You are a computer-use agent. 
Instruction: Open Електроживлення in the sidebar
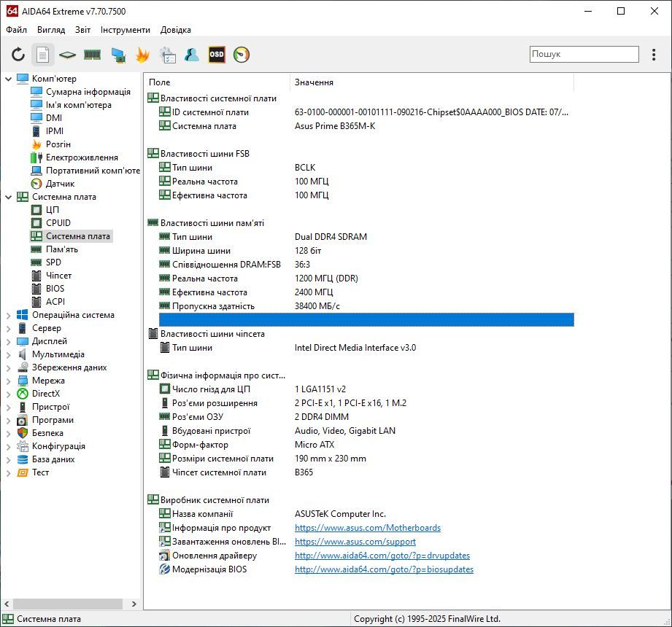pyautogui.click(x=82, y=157)
